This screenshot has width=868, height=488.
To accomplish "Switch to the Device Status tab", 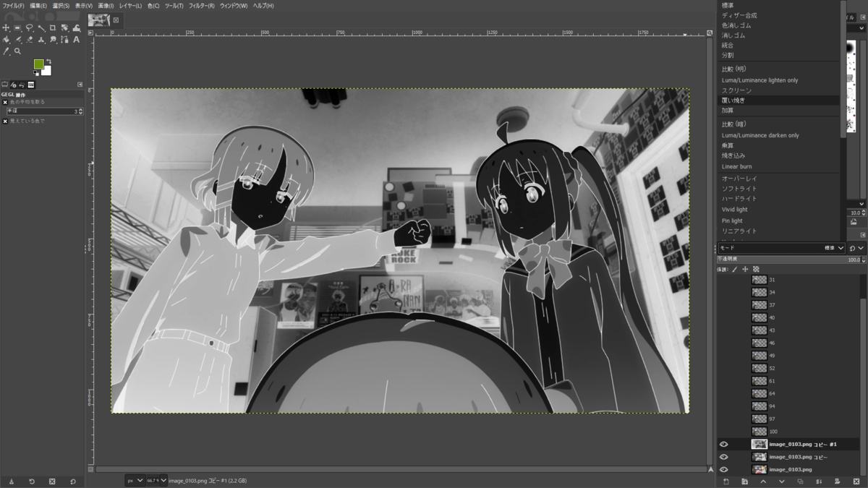I will (x=13, y=85).
